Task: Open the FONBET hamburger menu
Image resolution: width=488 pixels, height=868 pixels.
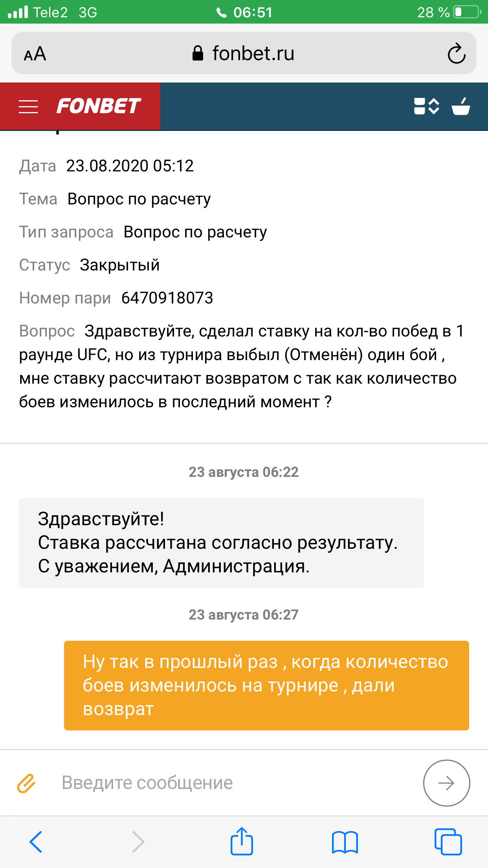Action: [x=28, y=107]
